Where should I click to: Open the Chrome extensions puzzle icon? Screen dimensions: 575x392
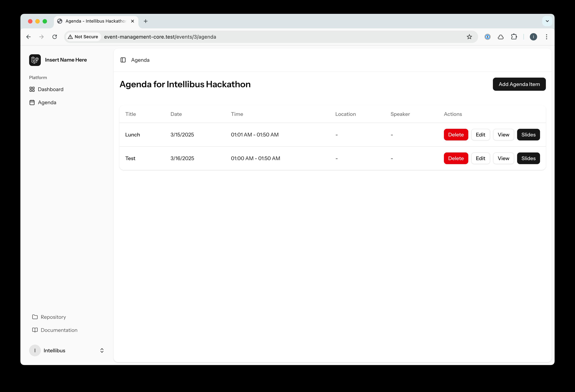coord(514,37)
